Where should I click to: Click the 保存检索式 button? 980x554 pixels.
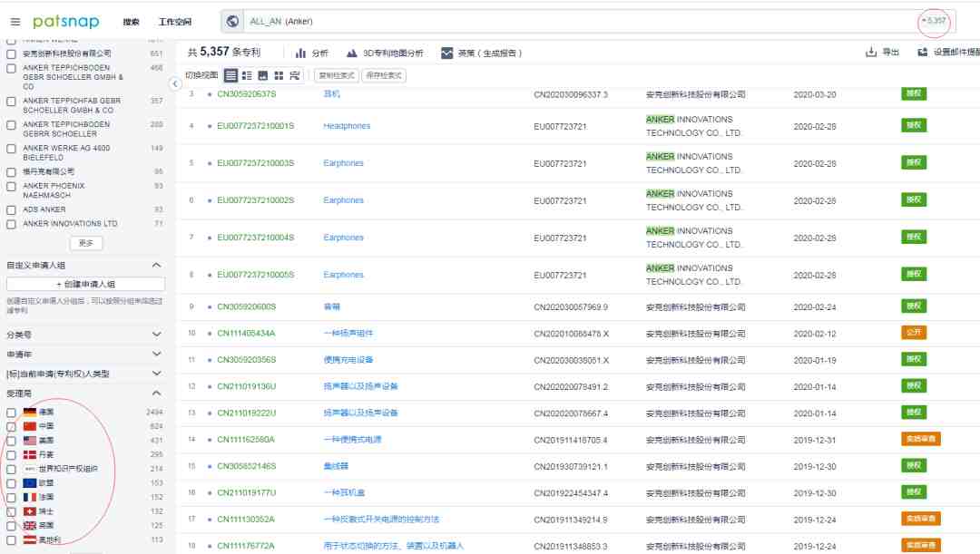[x=384, y=75]
